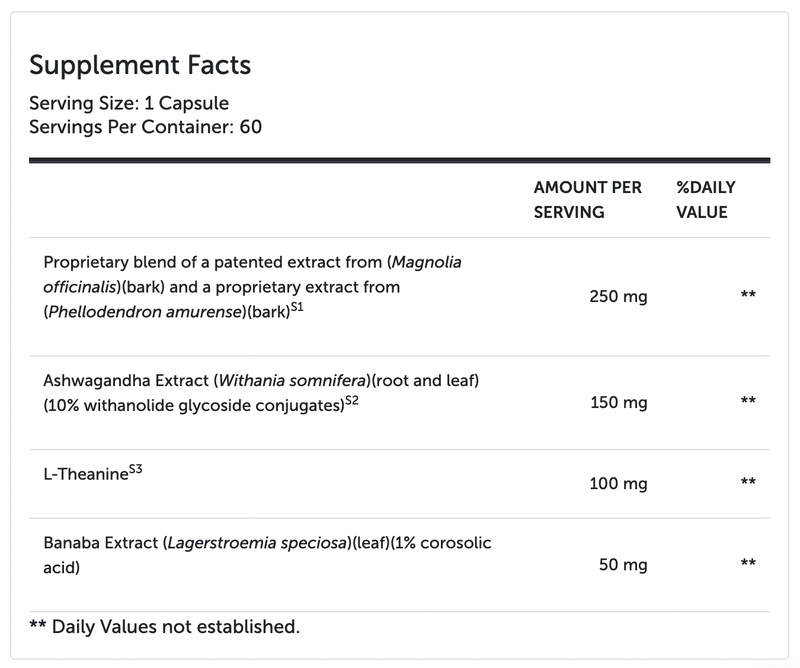Click the 50 mg amount value
Image resolution: width=800 pixels, height=668 pixels.
623,565
